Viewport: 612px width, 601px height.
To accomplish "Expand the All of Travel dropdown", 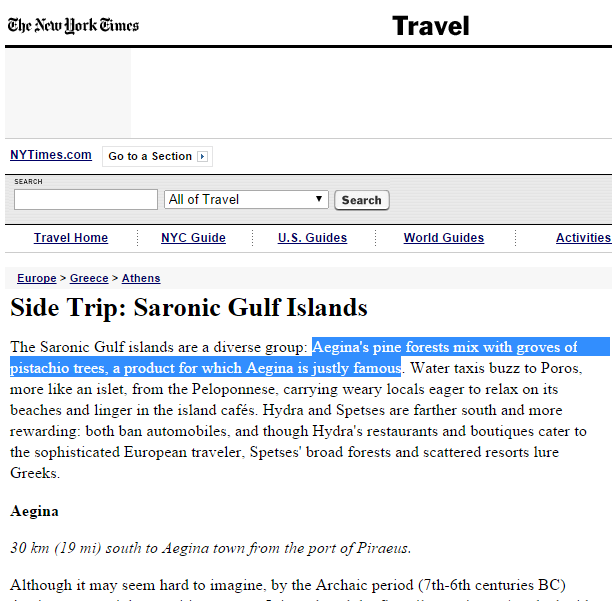I will pyautogui.click(x=246, y=199).
